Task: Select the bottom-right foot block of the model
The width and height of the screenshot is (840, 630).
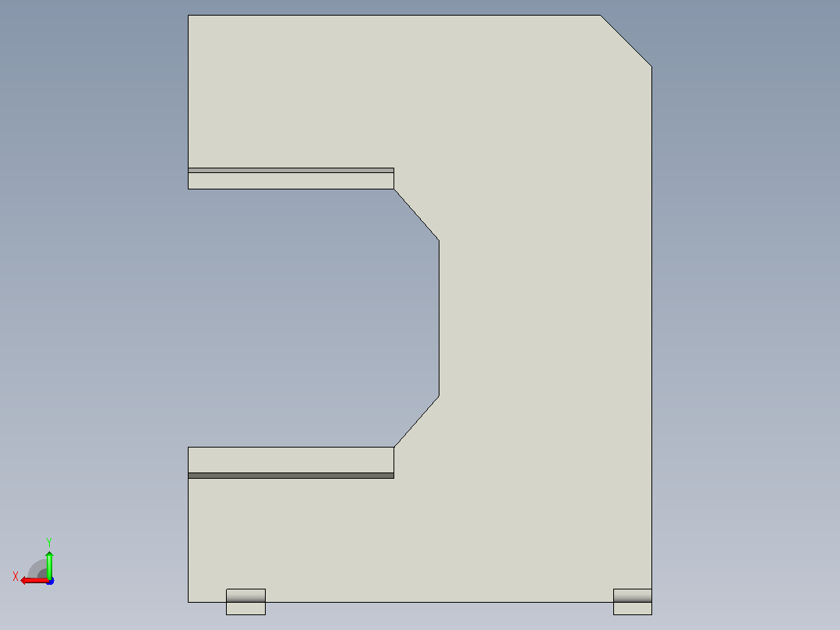Action: tap(633, 602)
